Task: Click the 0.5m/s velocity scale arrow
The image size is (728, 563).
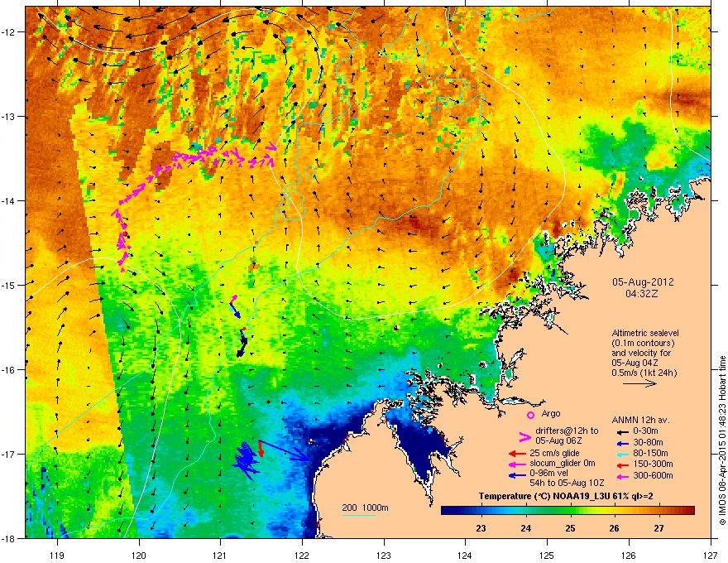Action: pos(639,383)
